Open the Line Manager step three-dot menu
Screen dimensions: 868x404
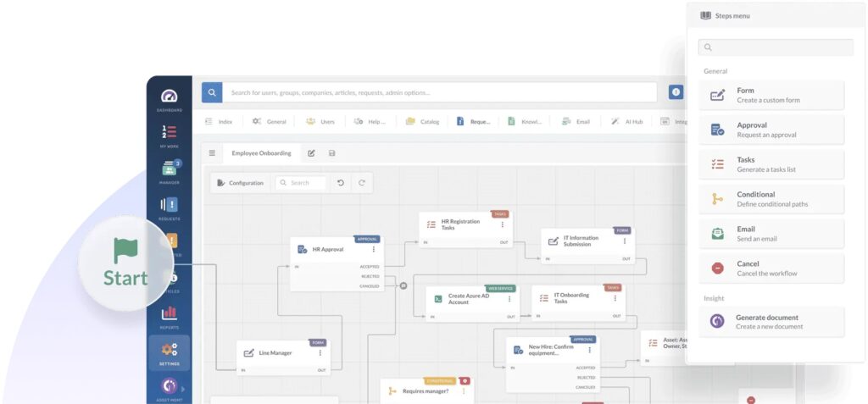coord(320,353)
